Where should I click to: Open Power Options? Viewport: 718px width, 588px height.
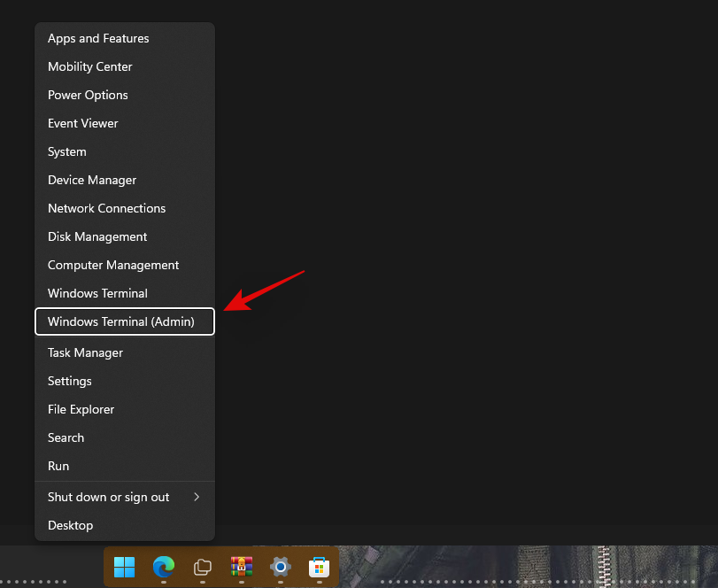coord(88,96)
